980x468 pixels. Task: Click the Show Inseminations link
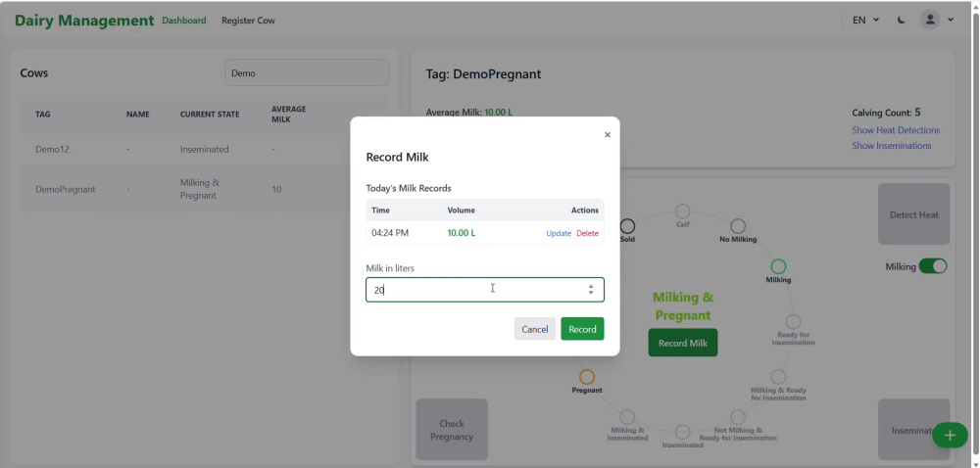[x=891, y=145]
